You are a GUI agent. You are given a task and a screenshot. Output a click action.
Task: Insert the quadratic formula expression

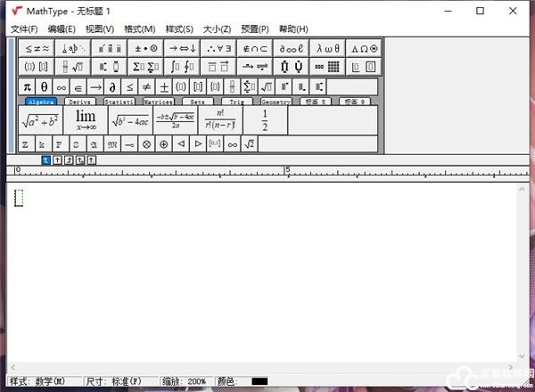(x=175, y=120)
